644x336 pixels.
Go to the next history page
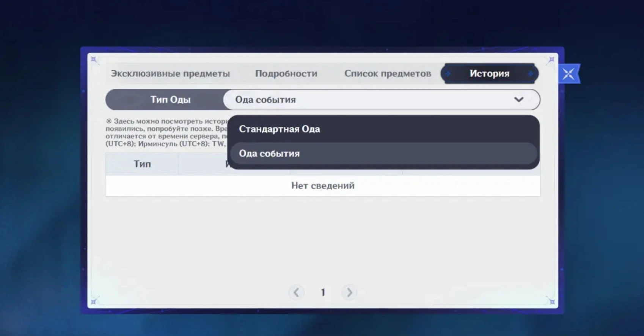[x=349, y=292]
